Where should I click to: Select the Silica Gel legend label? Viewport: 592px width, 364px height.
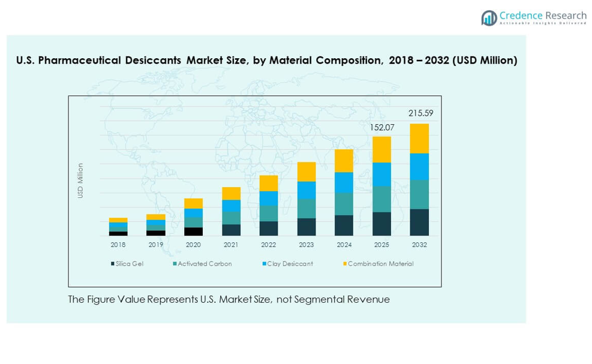click(x=130, y=264)
